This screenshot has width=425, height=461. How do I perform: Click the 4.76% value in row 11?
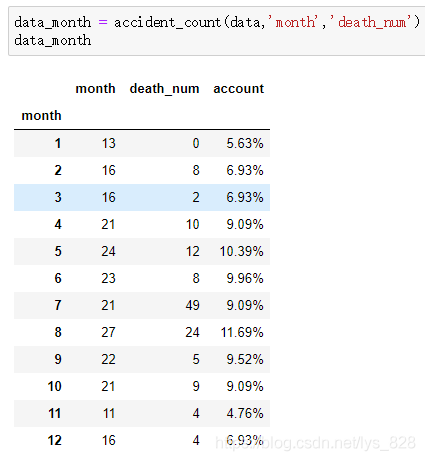[x=245, y=413]
